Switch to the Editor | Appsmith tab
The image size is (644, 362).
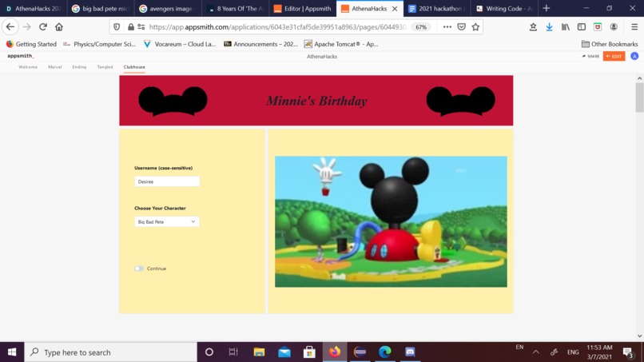pos(302,8)
